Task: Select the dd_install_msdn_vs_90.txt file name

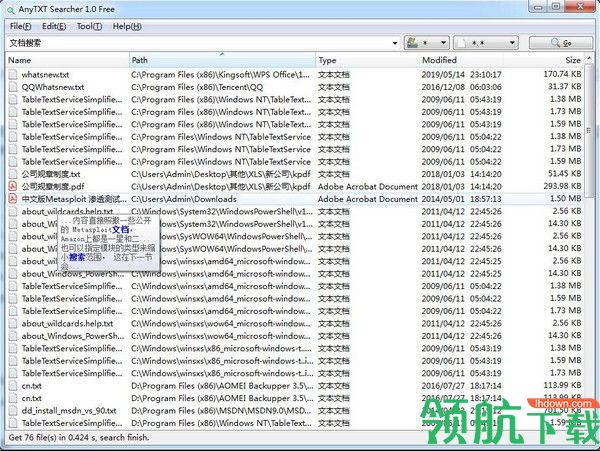Action: pyautogui.click(x=69, y=411)
